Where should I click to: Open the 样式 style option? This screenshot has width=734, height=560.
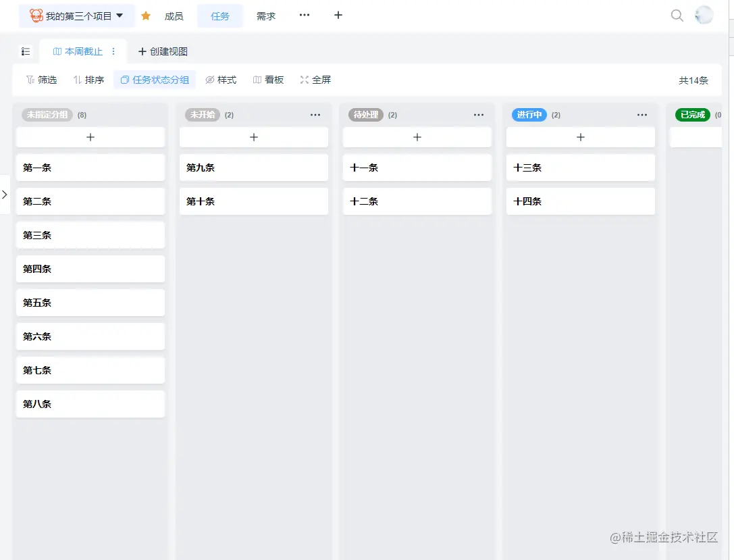(x=221, y=80)
